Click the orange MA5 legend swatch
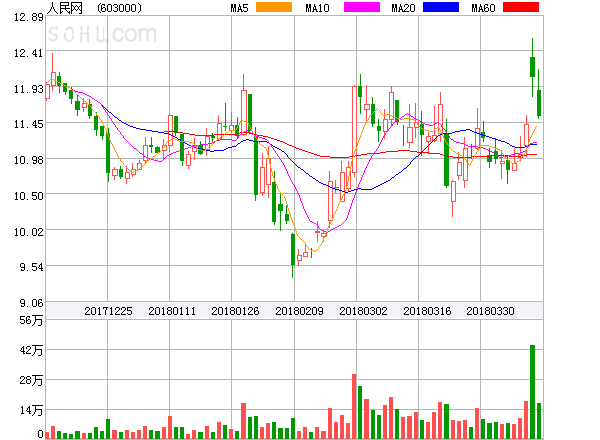 (274, 7)
